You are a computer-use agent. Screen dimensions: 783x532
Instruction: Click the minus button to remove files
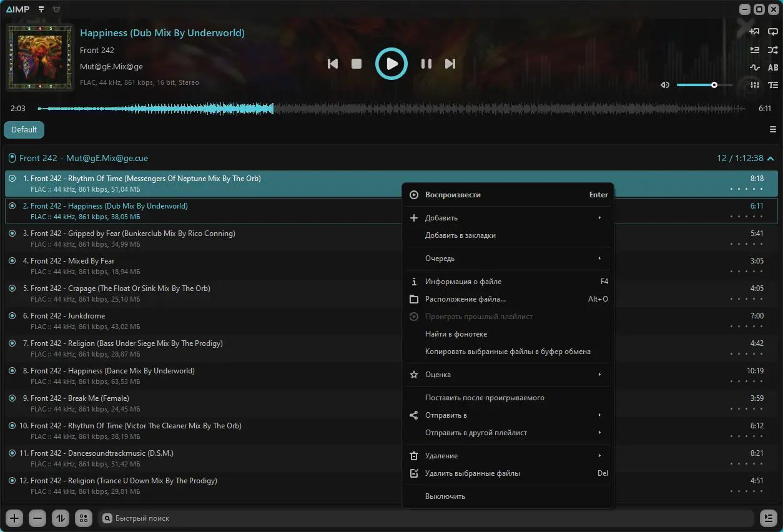[x=37, y=518]
